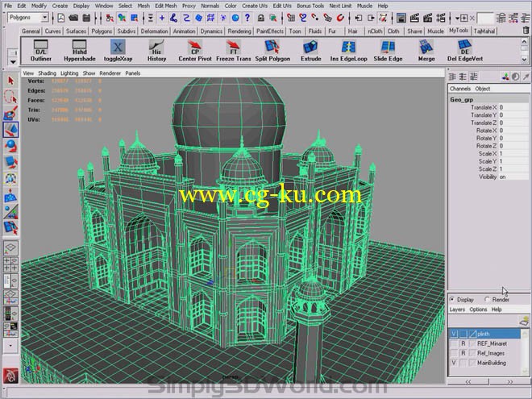Viewport: 532px width, 399px height.
Task: Select the Move tool
Action: coord(10,129)
